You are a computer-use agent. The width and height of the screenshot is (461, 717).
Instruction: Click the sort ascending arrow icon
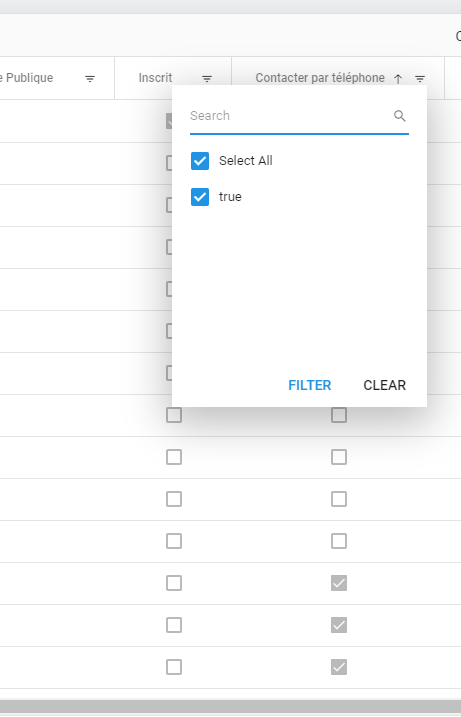pyautogui.click(x=398, y=79)
